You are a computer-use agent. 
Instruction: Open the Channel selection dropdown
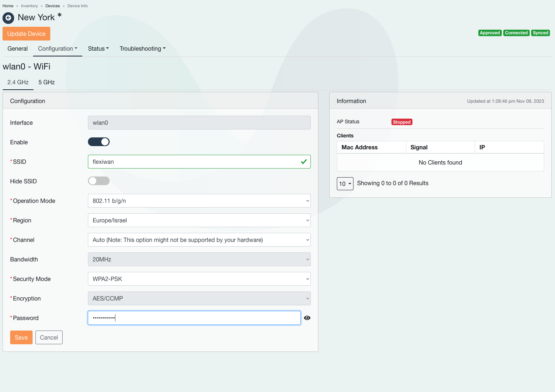(x=199, y=240)
